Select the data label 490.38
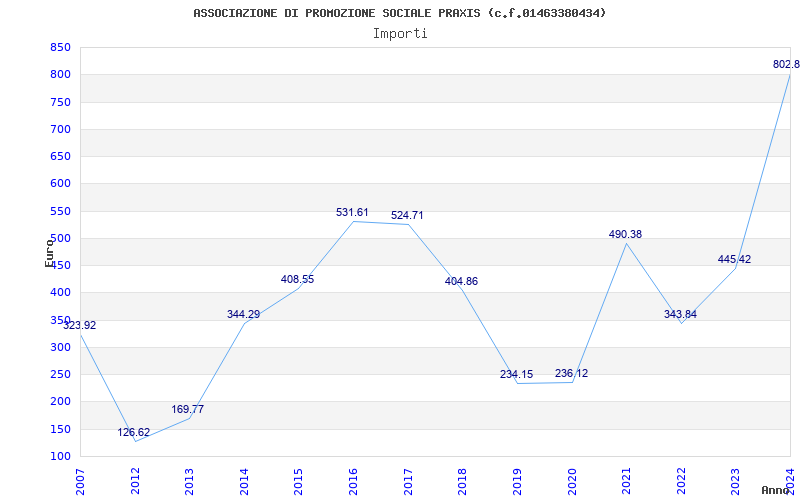The image size is (800, 500). point(626,235)
